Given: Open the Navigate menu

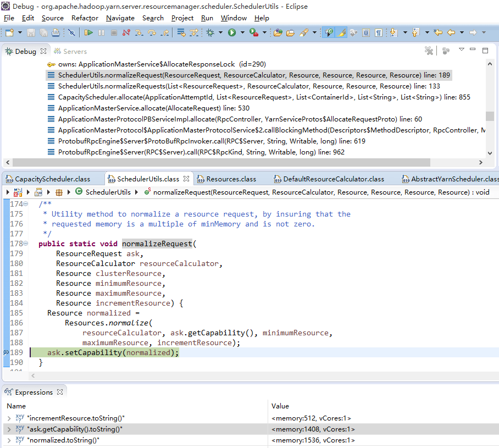Looking at the screenshot, I should click(120, 18).
